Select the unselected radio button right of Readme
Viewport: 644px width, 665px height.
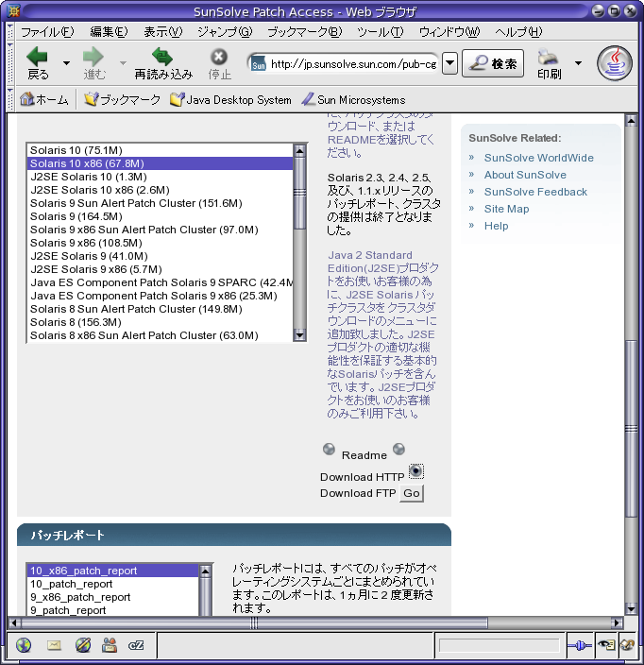click(x=398, y=449)
